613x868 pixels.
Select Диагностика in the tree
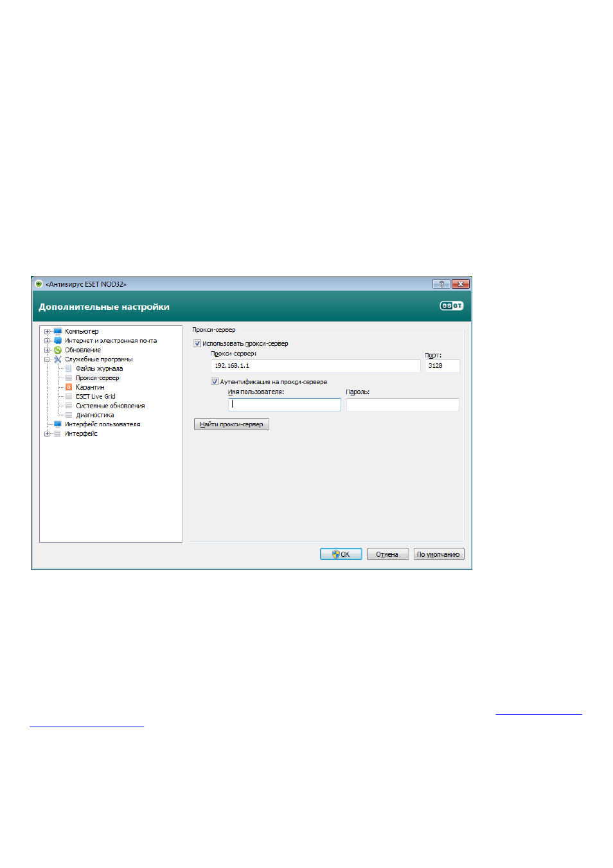click(x=95, y=415)
